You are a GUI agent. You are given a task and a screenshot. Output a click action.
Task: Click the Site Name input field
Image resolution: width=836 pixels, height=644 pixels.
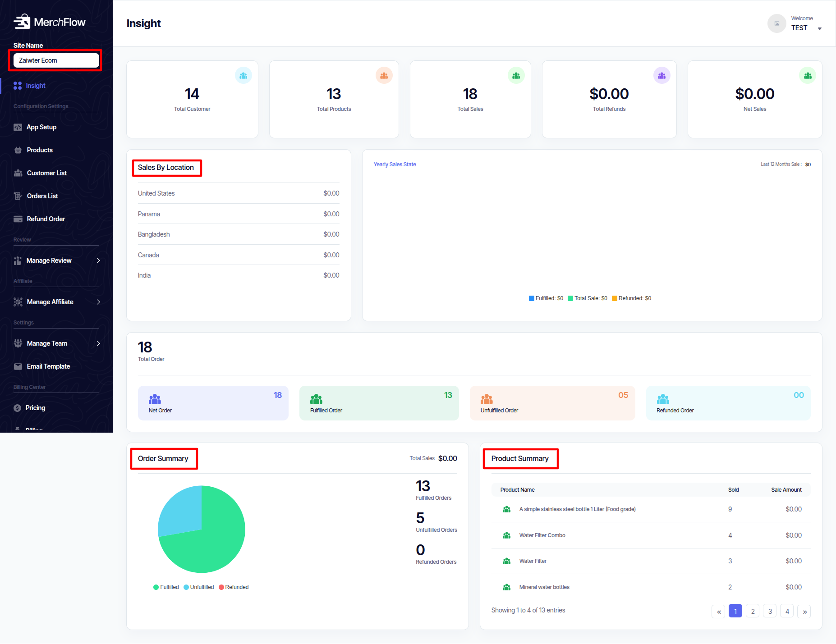[56, 60]
